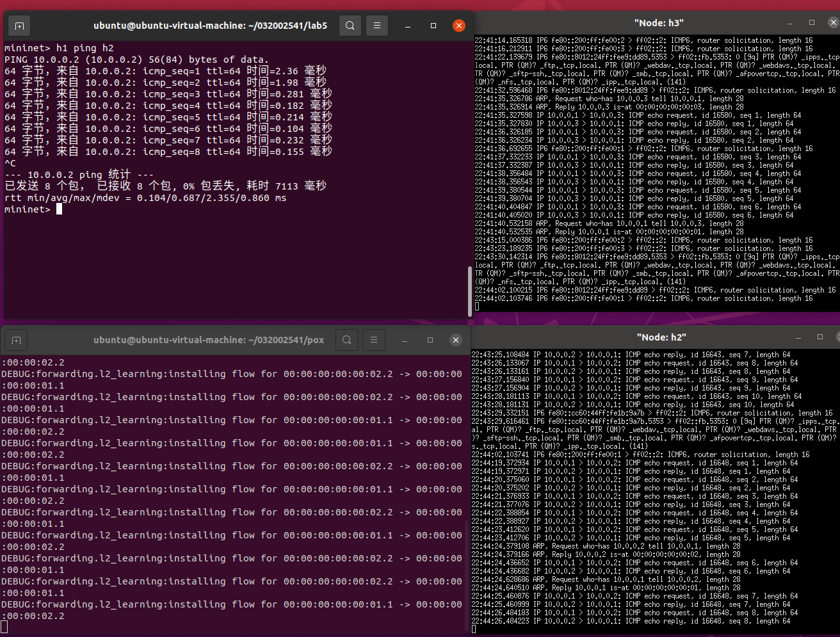This screenshot has width=840, height=637.
Task: Click "ARP, Reply 10.0.0.1 is-at" line in h3
Action: (x=609, y=232)
